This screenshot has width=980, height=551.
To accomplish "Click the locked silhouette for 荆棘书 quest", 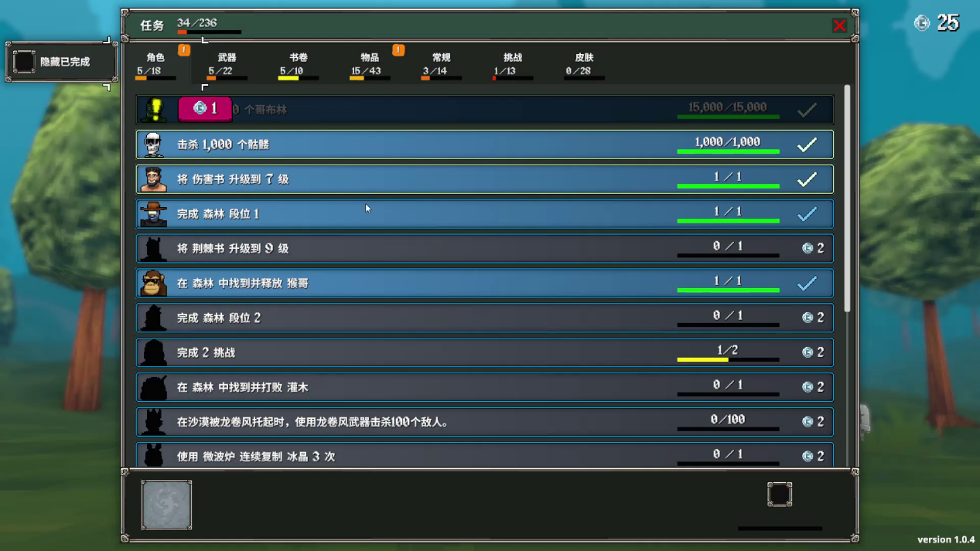I will (x=153, y=249).
